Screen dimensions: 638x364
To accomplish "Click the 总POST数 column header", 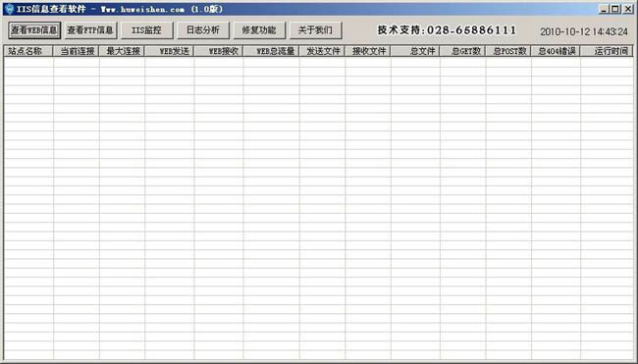I will pos(508,51).
